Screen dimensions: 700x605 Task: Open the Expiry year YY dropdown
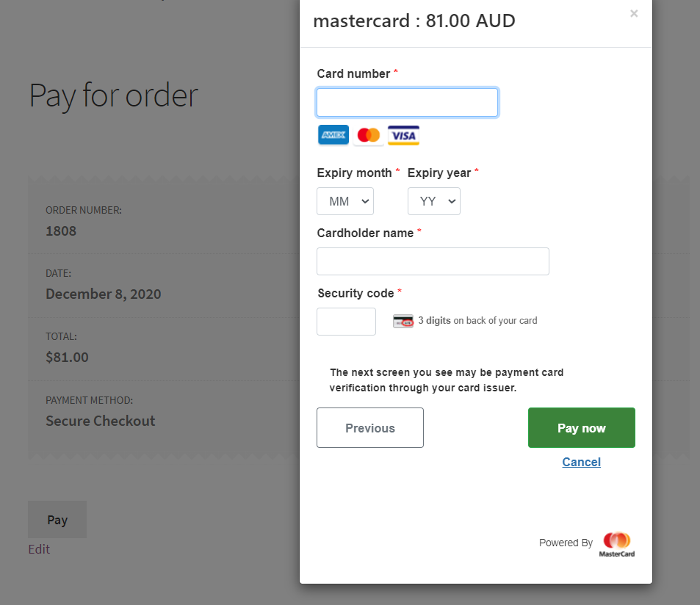[x=433, y=200]
